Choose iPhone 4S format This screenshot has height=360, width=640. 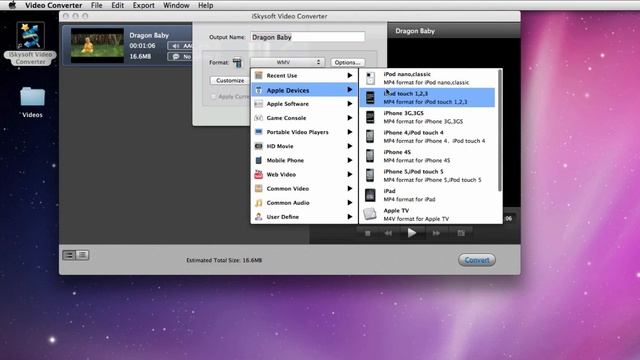click(x=427, y=156)
